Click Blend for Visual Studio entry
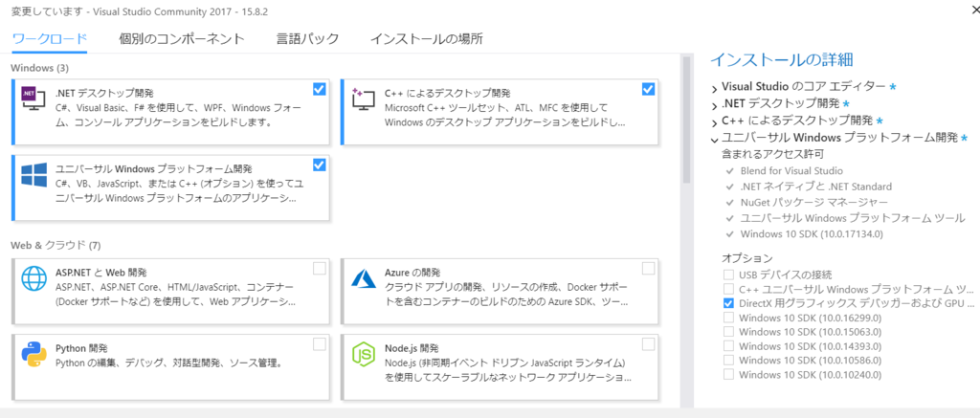 coord(791,170)
